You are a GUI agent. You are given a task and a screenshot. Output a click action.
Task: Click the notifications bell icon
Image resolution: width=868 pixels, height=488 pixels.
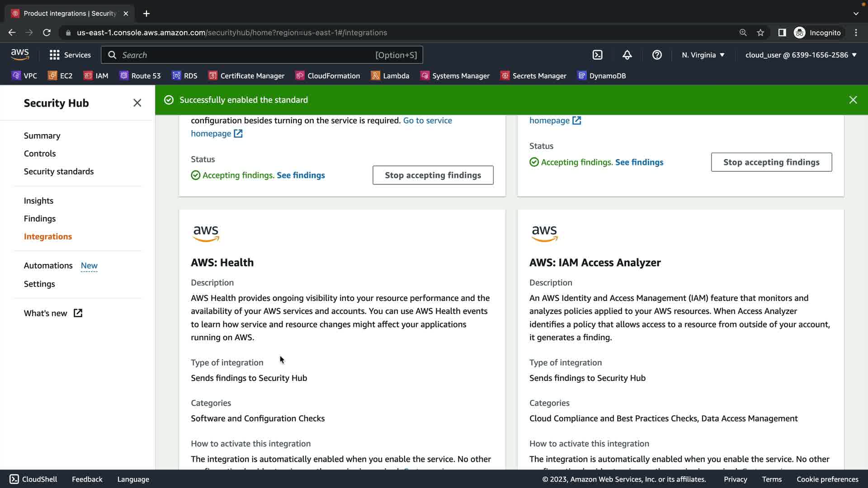[x=627, y=55]
